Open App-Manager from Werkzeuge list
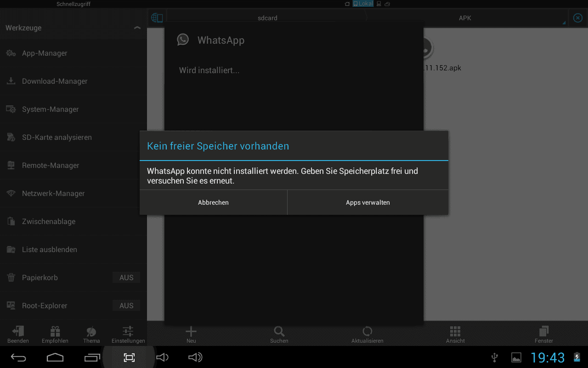Screen dimensions: 588x368 (73, 53)
